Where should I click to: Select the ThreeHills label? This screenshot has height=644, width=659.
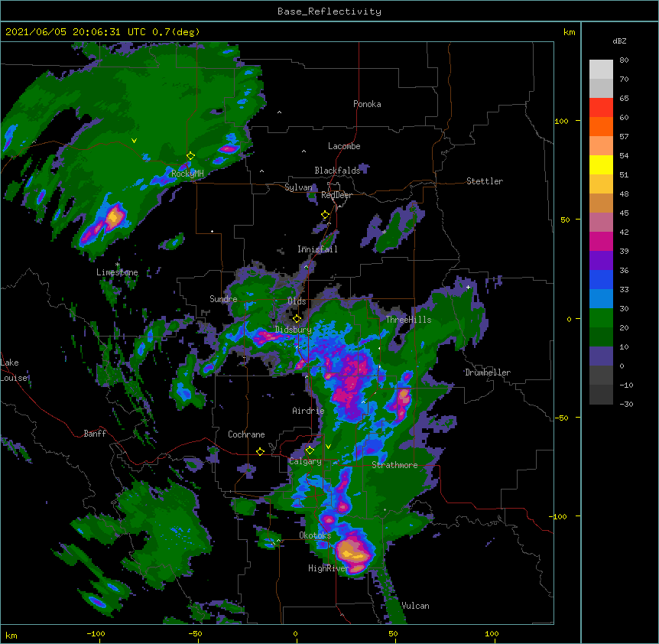coord(408,320)
